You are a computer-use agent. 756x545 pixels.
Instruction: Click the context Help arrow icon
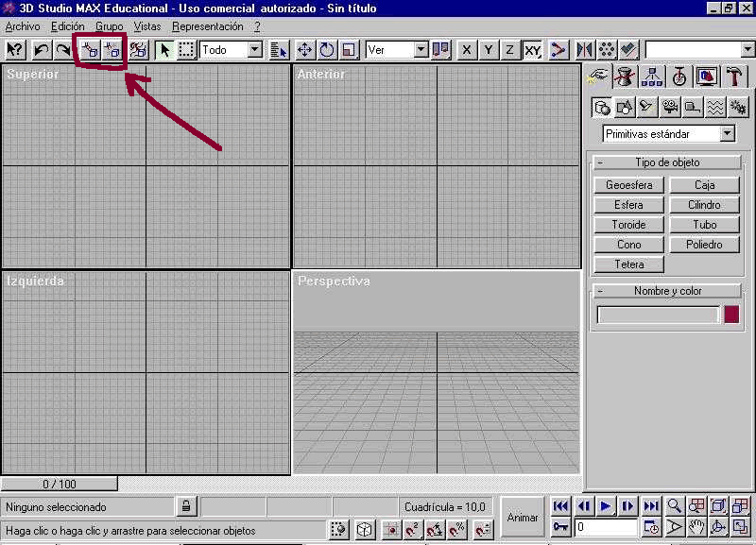[15, 50]
